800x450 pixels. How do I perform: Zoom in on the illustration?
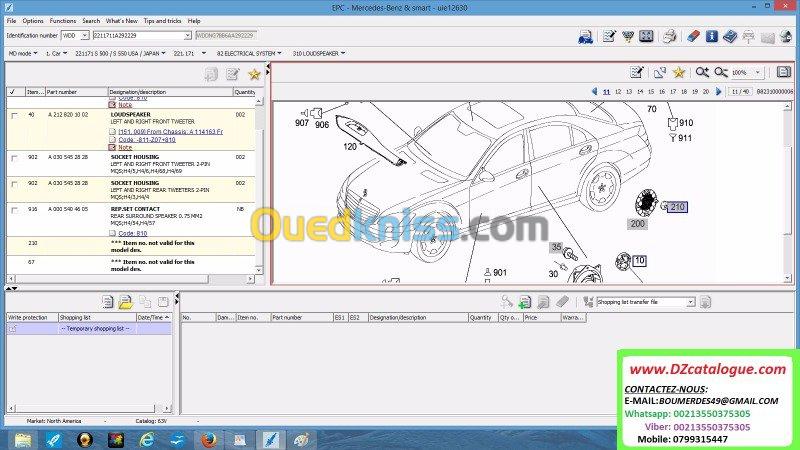[702, 72]
